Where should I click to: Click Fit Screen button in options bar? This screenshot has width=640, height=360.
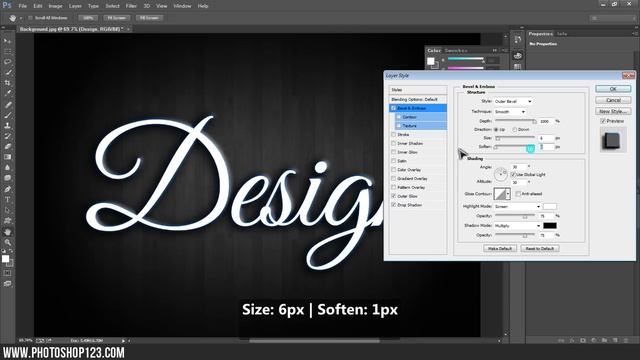coord(116,18)
